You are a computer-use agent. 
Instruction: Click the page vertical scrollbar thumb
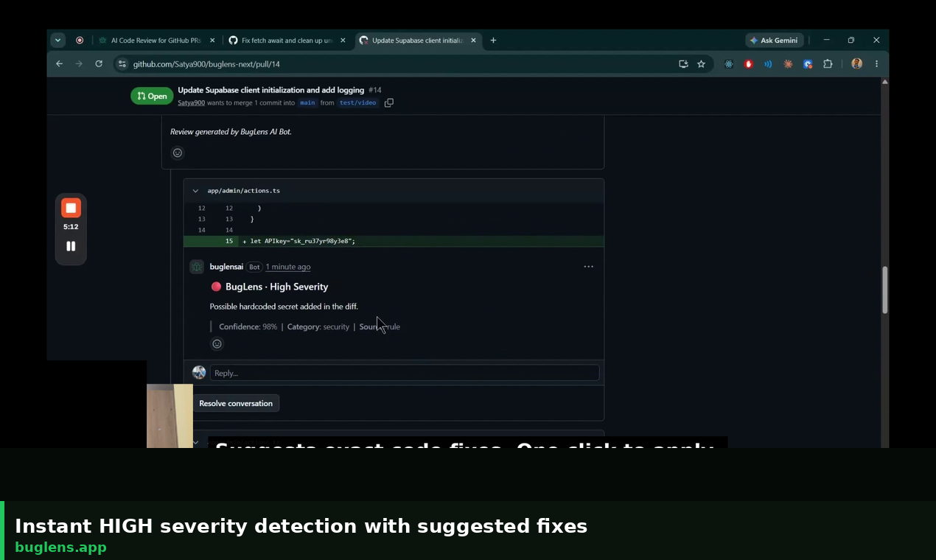(x=884, y=290)
